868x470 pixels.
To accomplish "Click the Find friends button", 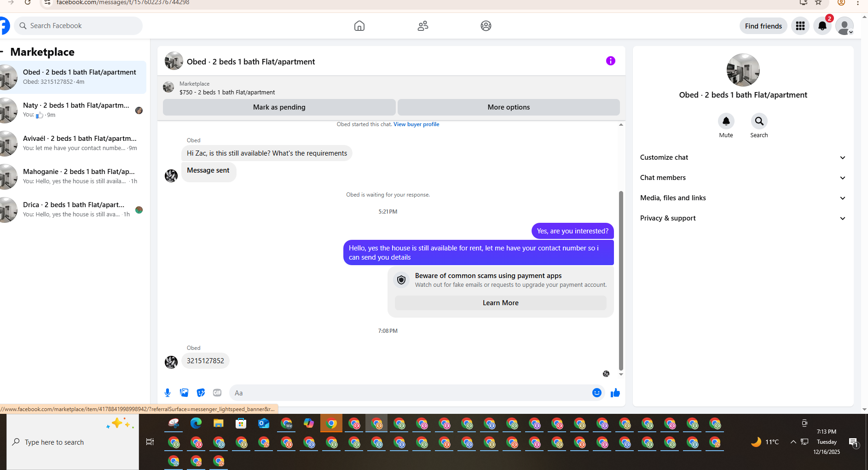I will point(764,26).
